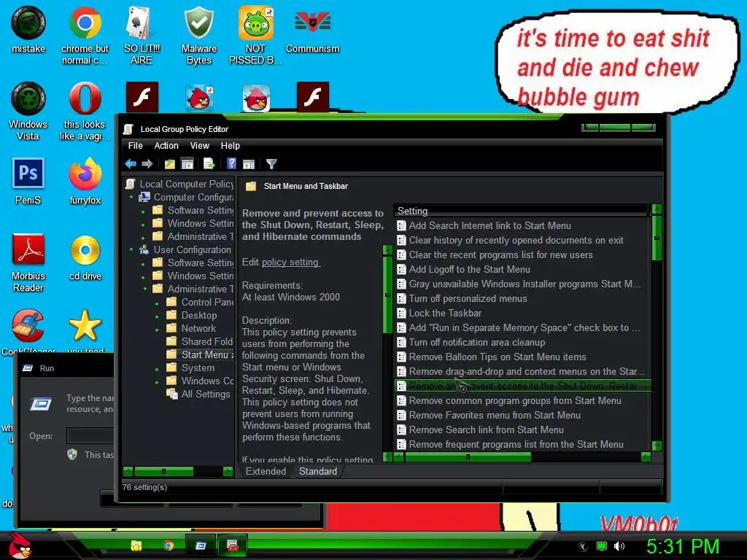Click the Export List toolbar icon
The image size is (747, 560).
209,164
